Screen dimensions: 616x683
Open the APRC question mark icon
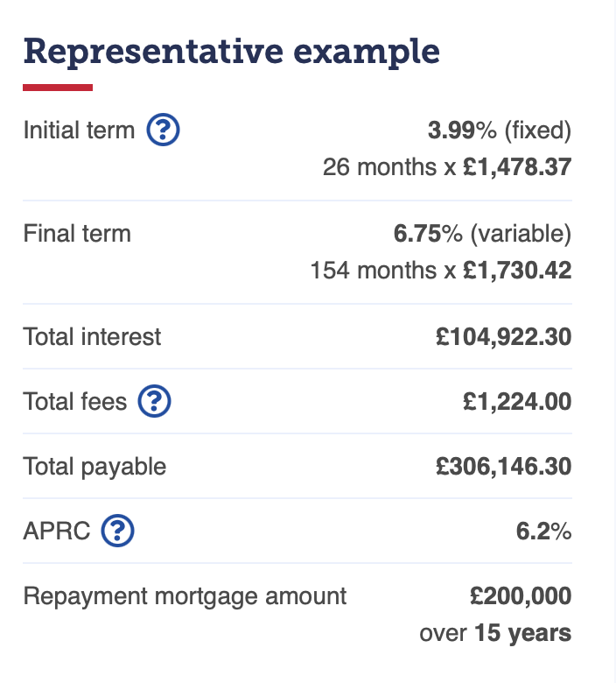pyautogui.click(x=117, y=531)
